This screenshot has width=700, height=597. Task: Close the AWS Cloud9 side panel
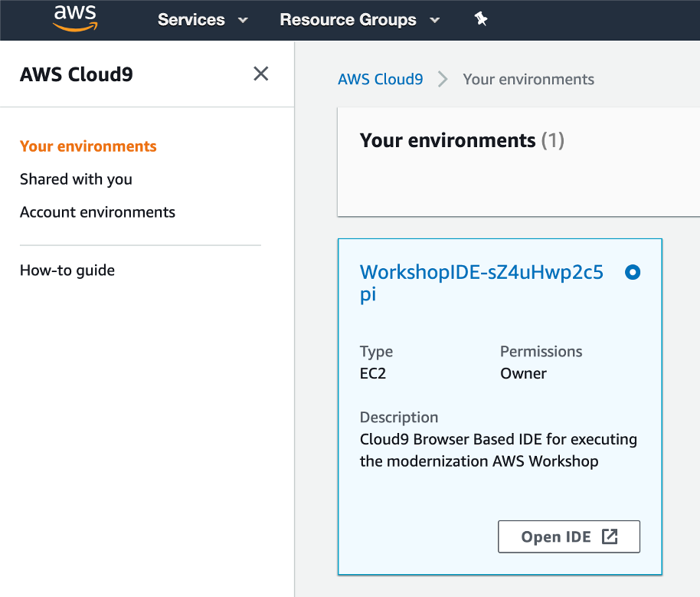[260, 74]
